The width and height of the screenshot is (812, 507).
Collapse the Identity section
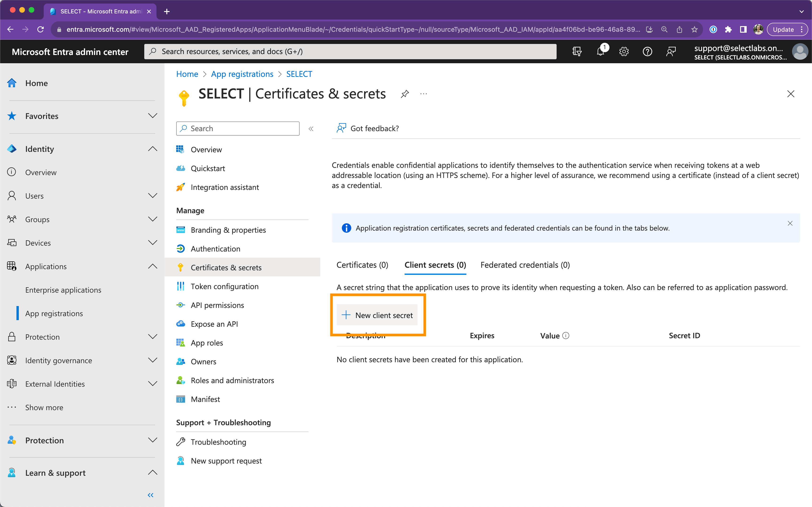(152, 149)
